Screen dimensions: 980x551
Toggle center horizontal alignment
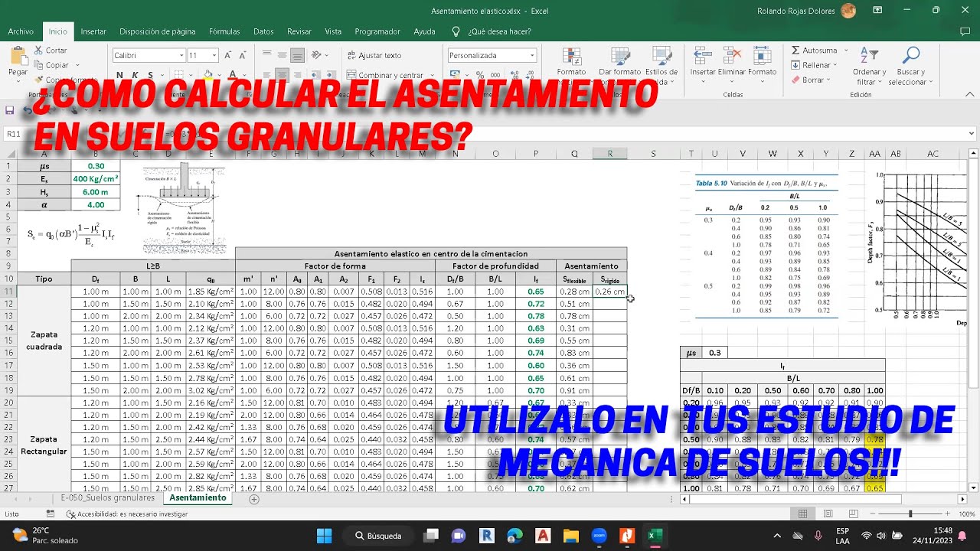282,75
